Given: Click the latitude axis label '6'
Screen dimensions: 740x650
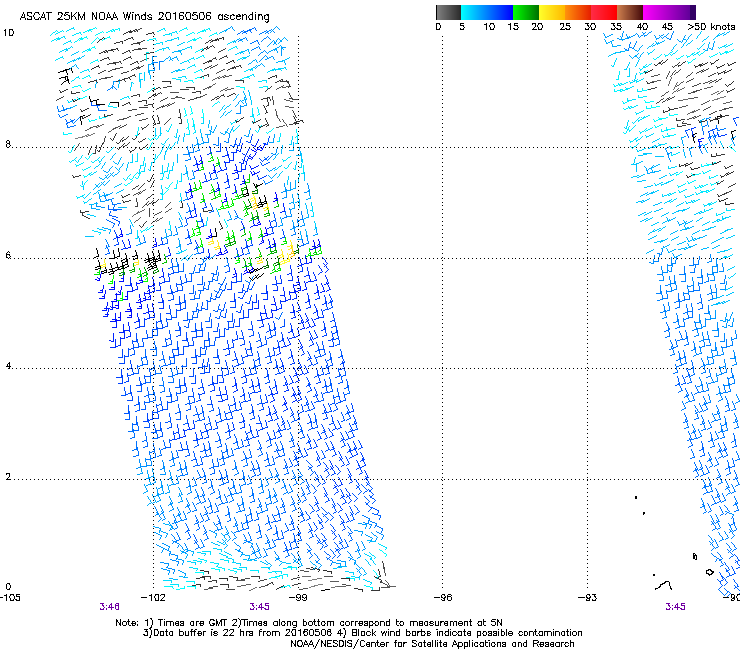Looking at the screenshot, I should click(8, 255).
